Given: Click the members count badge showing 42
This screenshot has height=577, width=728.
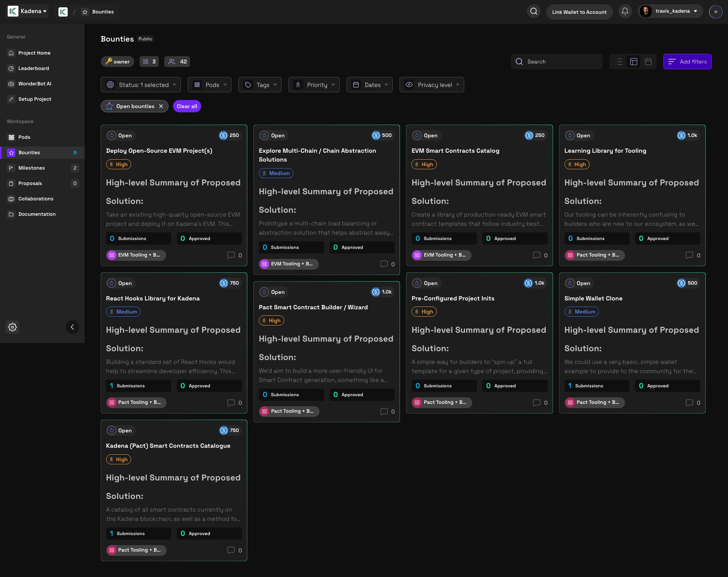Looking at the screenshot, I should [x=177, y=62].
